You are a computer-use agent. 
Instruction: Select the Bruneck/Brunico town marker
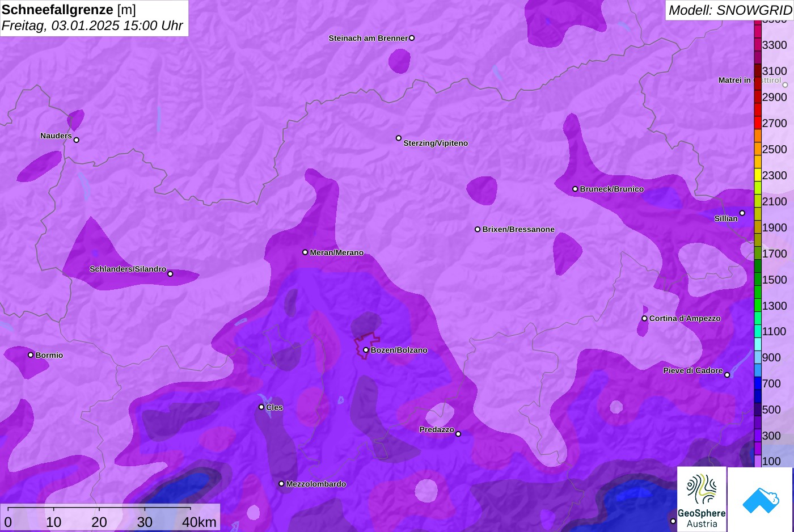pos(575,189)
